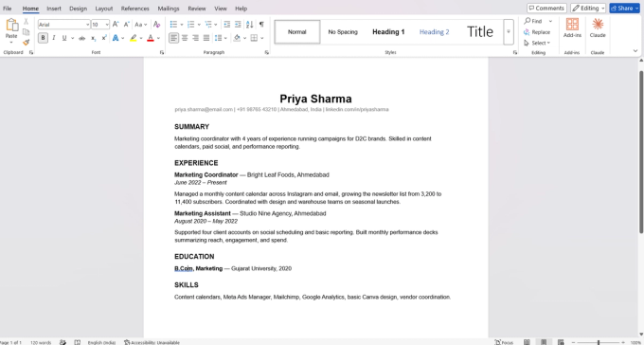Apply the Title style
644x345 pixels.
(480, 31)
